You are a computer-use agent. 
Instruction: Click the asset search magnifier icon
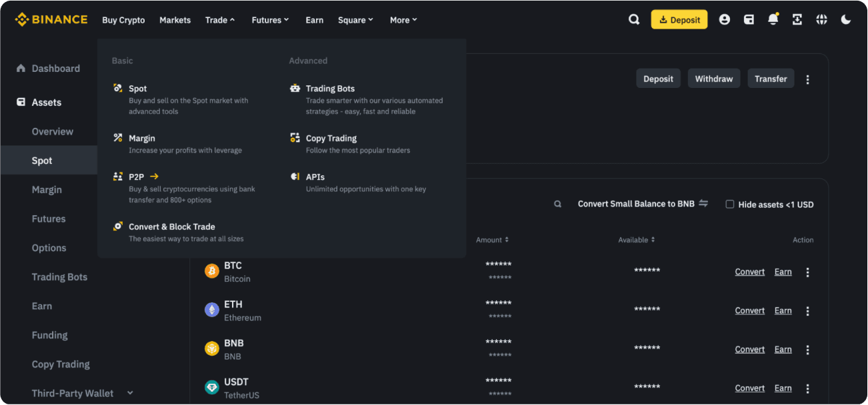pyautogui.click(x=558, y=204)
